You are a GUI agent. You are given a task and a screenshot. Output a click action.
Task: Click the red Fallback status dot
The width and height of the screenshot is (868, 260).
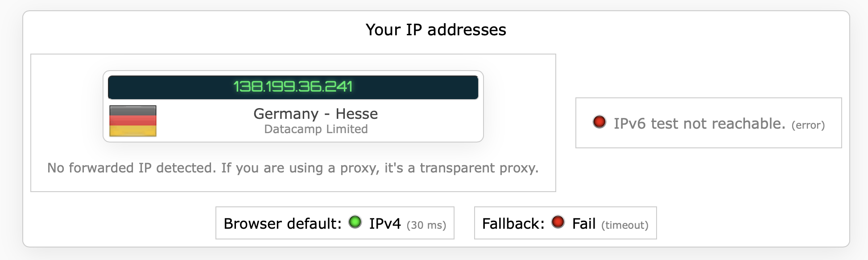click(x=558, y=222)
